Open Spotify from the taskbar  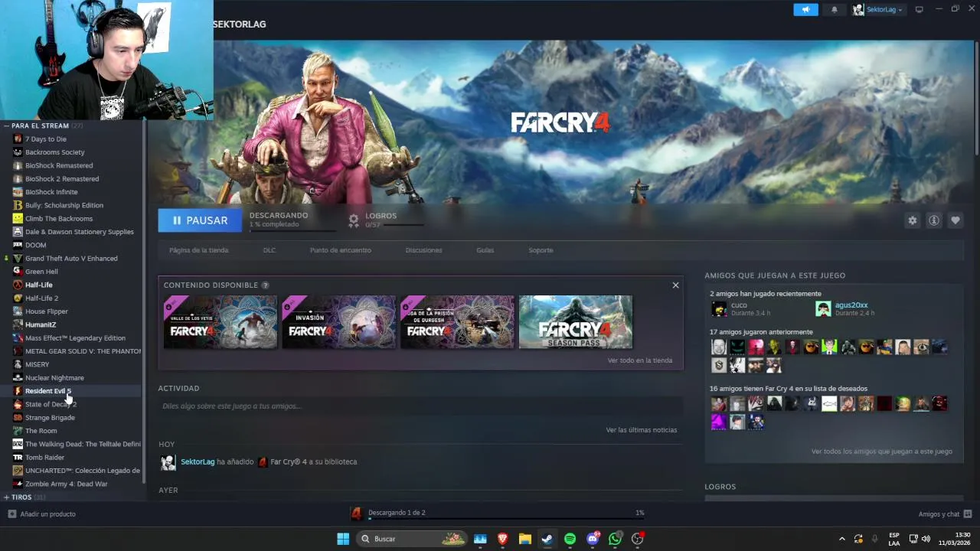click(570, 539)
